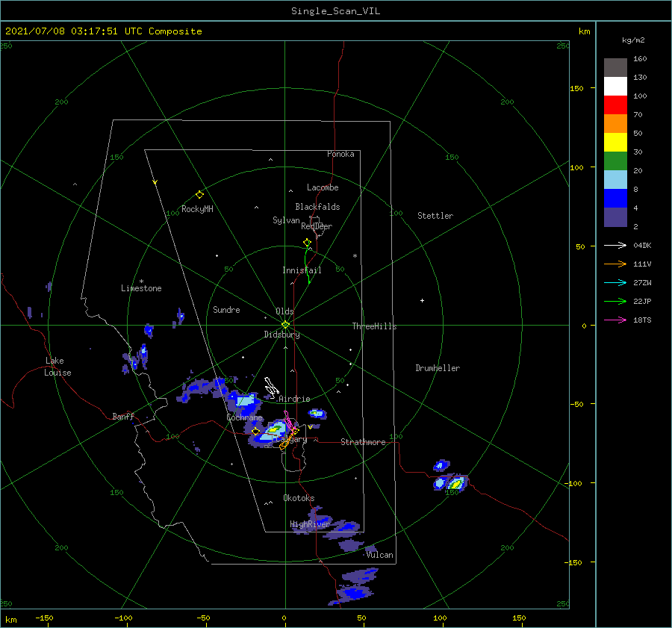Click the Okotoks label
The image size is (672, 628).
point(299,498)
